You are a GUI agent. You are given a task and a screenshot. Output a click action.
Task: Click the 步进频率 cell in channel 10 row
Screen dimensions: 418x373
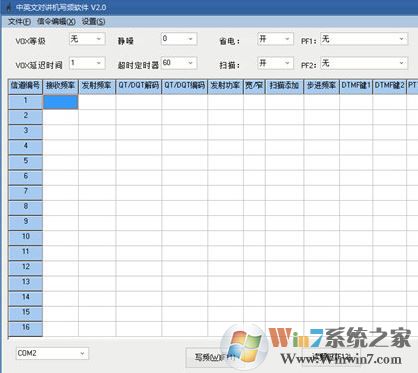point(322,238)
